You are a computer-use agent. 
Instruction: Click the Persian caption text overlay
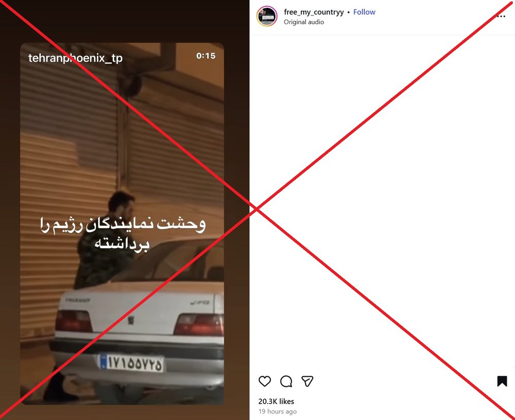click(123, 233)
